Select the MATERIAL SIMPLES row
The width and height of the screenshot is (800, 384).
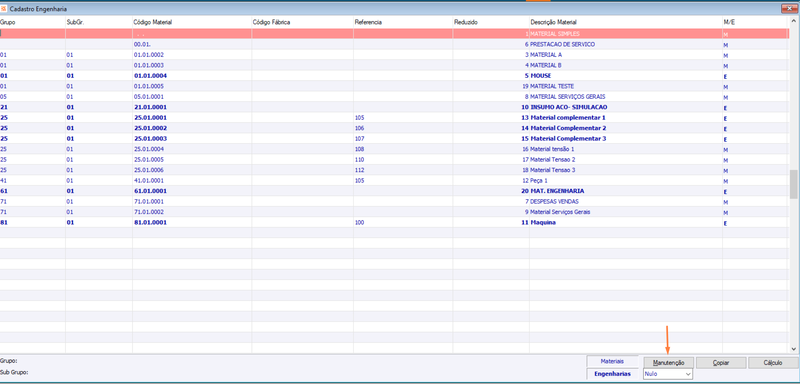(394, 34)
